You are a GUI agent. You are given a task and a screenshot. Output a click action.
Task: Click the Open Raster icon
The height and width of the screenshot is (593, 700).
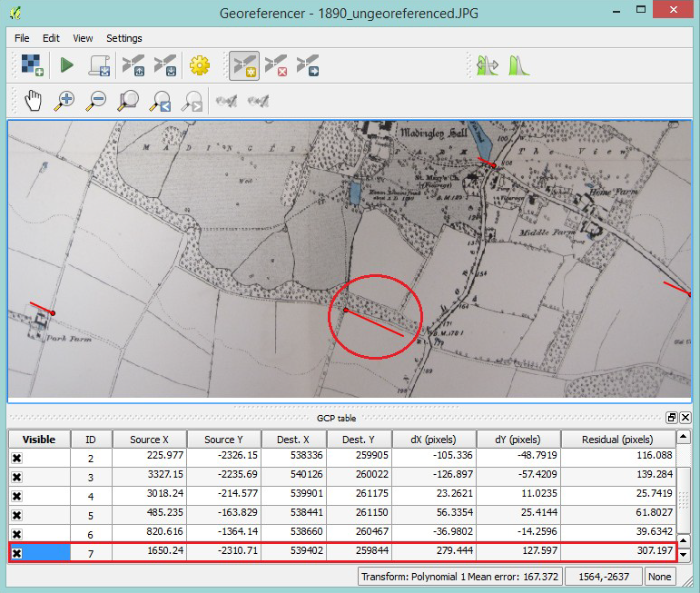[x=33, y=64]
